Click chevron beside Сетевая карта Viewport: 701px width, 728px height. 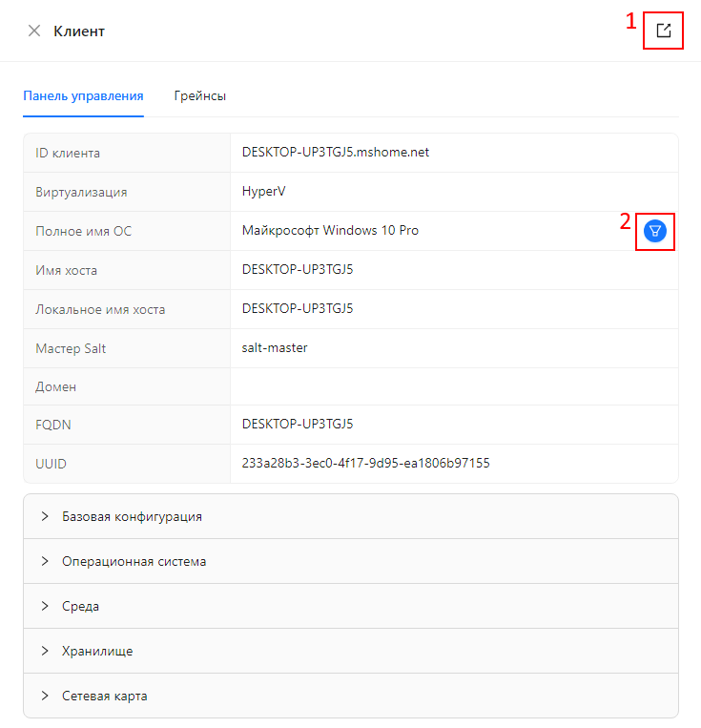(x=44, y=696)
